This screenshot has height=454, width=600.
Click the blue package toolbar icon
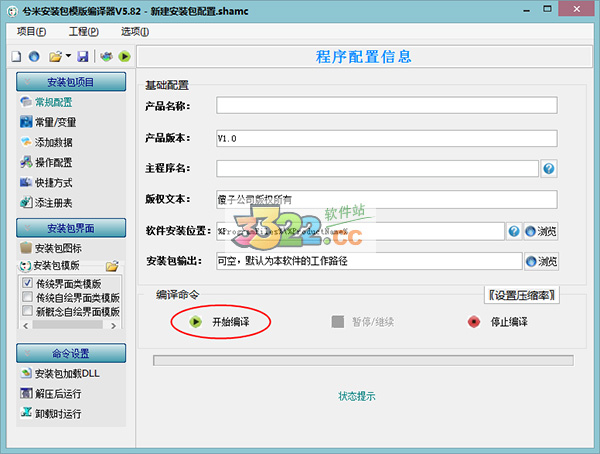tap(106, 57)
